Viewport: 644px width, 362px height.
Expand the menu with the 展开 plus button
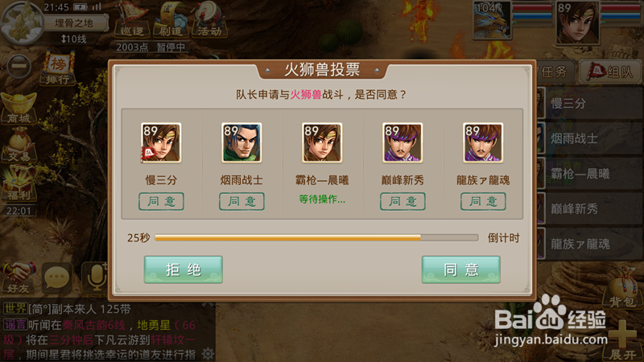[x=622, y=339]
